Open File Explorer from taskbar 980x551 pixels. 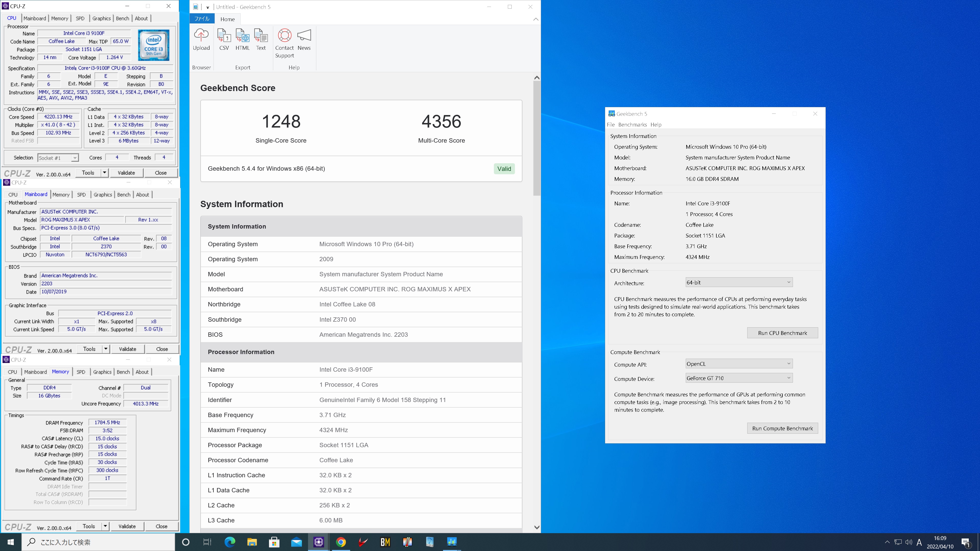pos(252,542)
